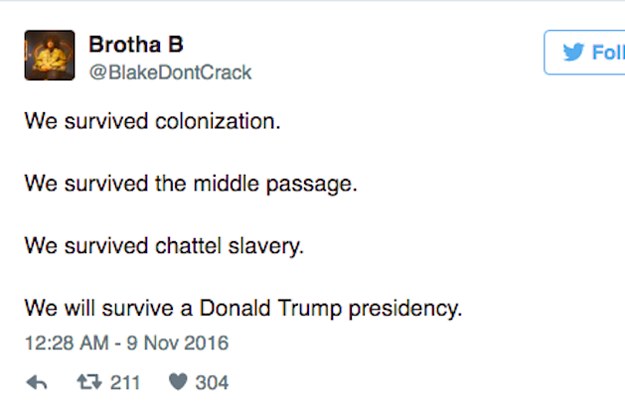625x415 pixels.
Task: Click the word 'colonization' in the tweet
Action: click(x=215, y=121)
